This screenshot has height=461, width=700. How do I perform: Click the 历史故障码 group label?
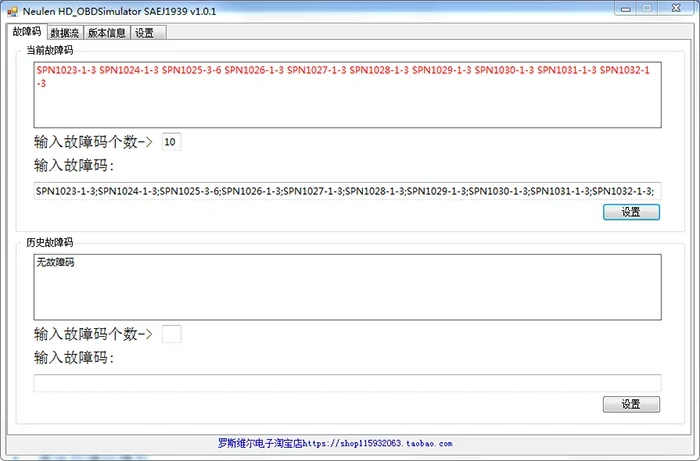(50, 242)
